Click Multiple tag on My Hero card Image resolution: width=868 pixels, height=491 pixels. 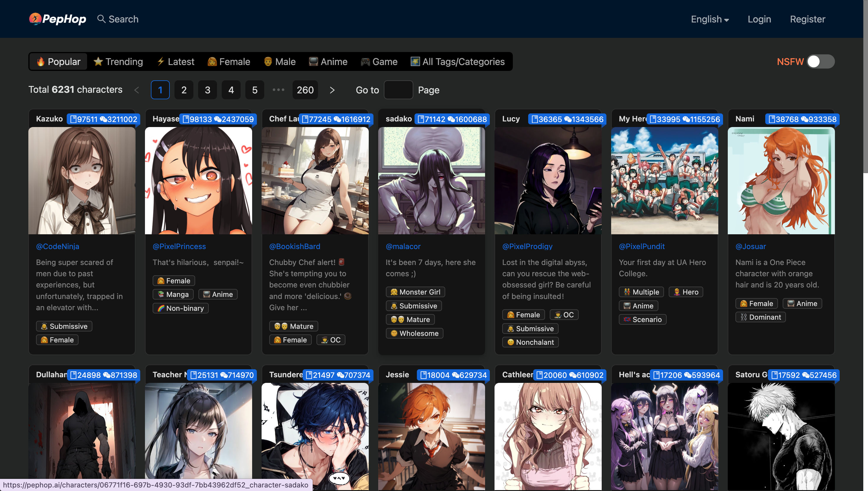pos(641,292)
